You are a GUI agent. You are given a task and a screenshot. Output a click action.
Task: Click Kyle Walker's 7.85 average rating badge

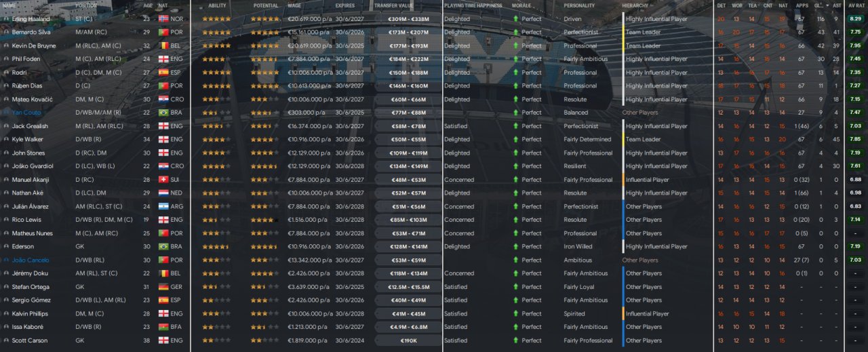[x=856, y=140]
